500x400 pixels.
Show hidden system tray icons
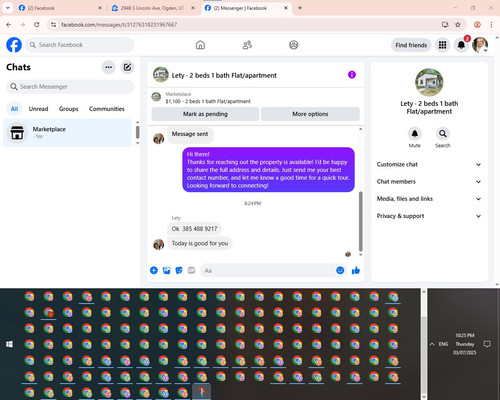[x=432, y=344]
